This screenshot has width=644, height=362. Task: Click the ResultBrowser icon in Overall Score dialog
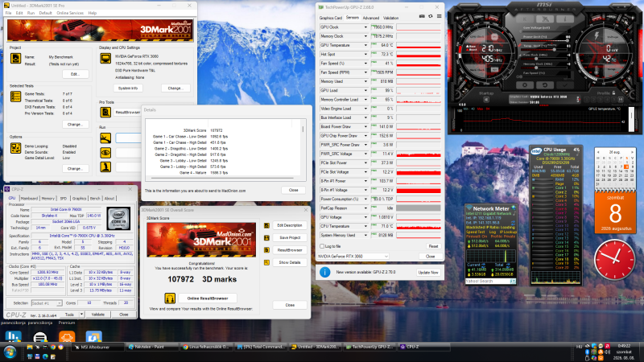[266, 250]
